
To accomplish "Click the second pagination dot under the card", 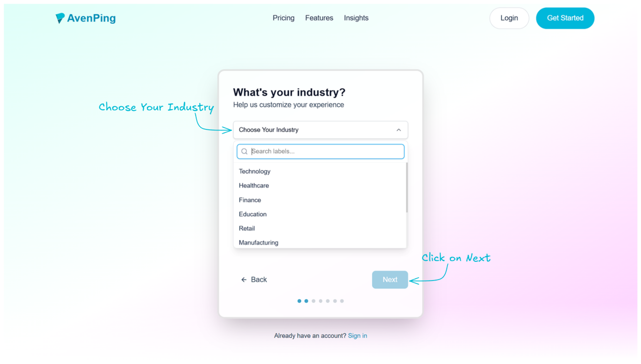I will click(x=306, y=301).
